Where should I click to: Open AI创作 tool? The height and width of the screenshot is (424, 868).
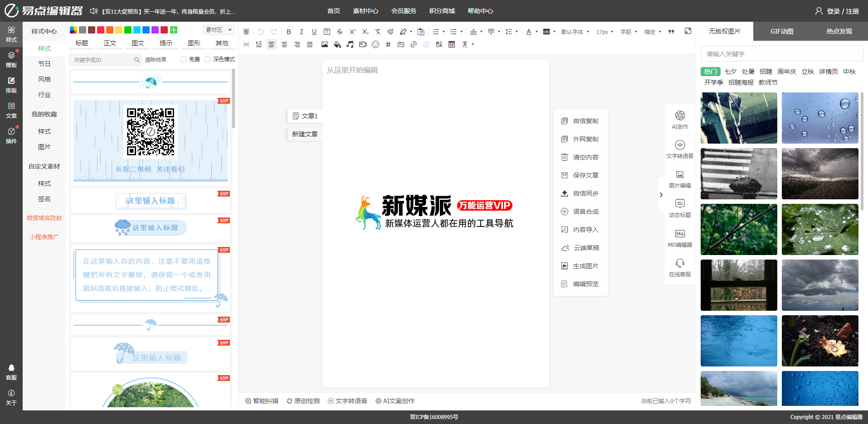click(x=680, y=120)
